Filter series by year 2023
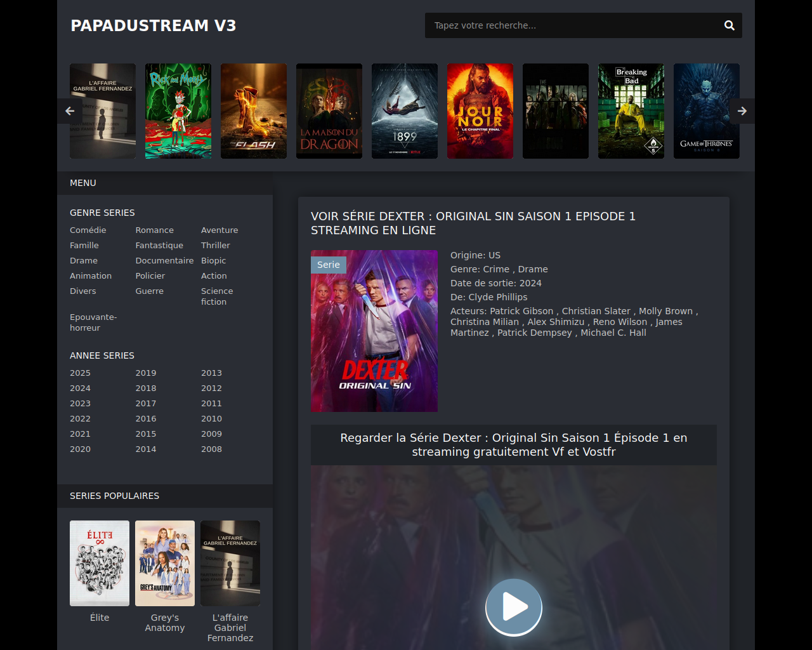Image resolution: width=812 pixels, height=650 pixels. (80, 403)
